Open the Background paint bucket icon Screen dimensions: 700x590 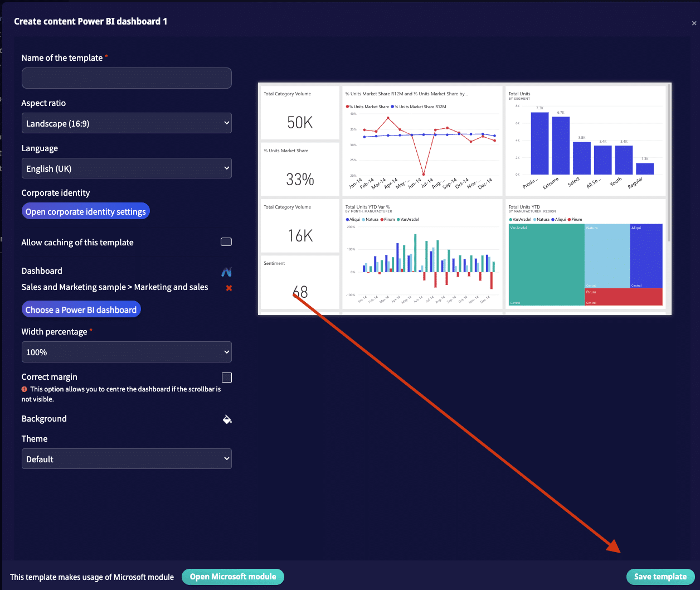click(x=227, y=419)
